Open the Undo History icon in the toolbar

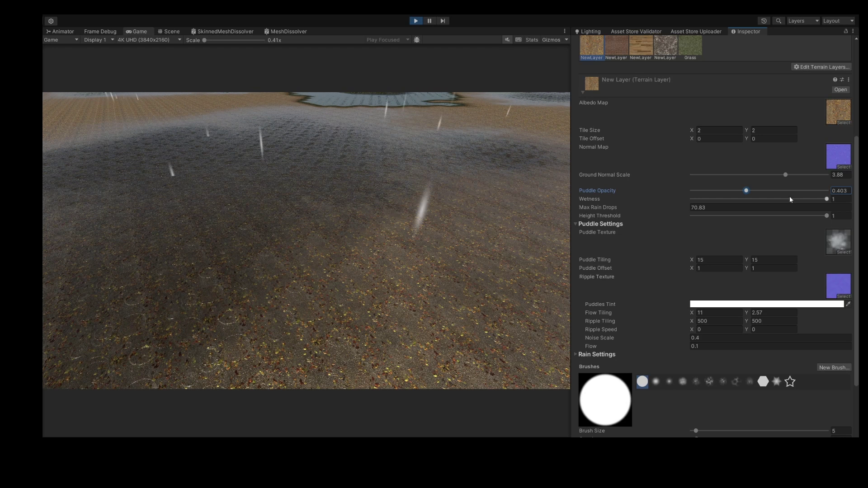click(764, 21)
